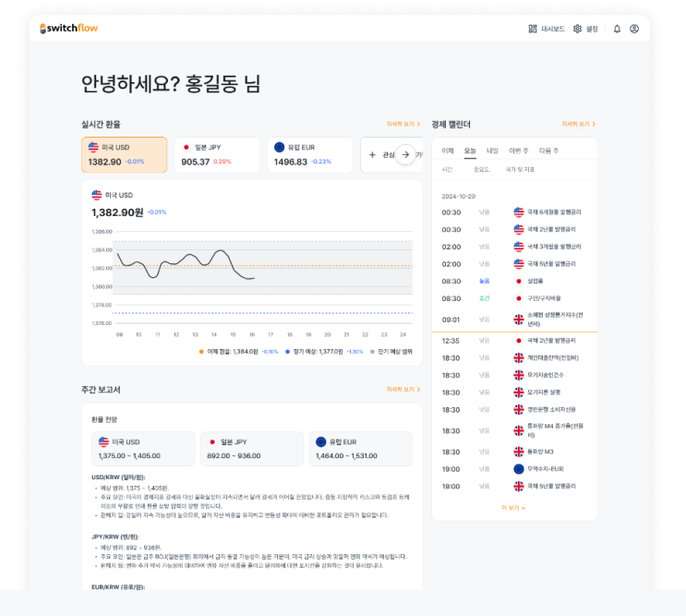Open the 이번 주 calendar tab
Screen dimensions: 686x616
click(x=519, y=151)
